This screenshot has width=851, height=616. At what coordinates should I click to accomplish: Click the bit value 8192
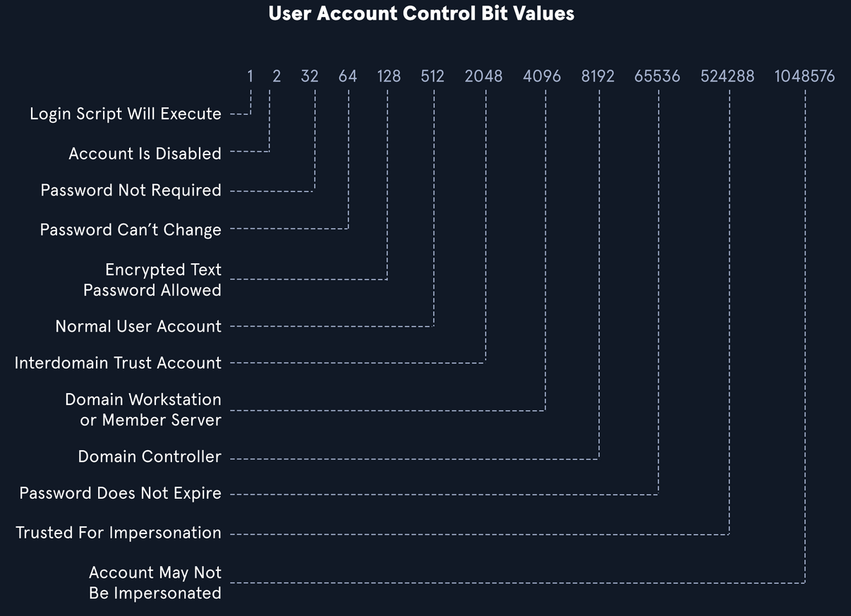(x=598, y=76)
